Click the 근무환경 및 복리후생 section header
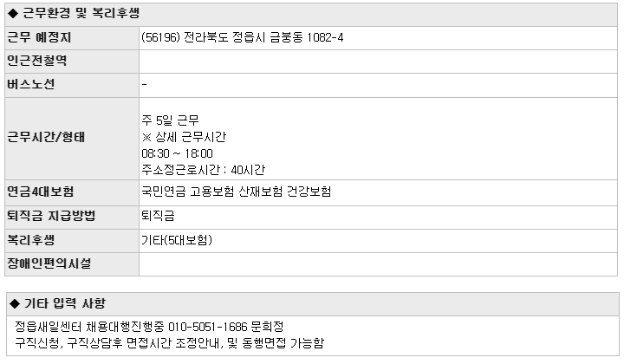 tap(311, 14)
